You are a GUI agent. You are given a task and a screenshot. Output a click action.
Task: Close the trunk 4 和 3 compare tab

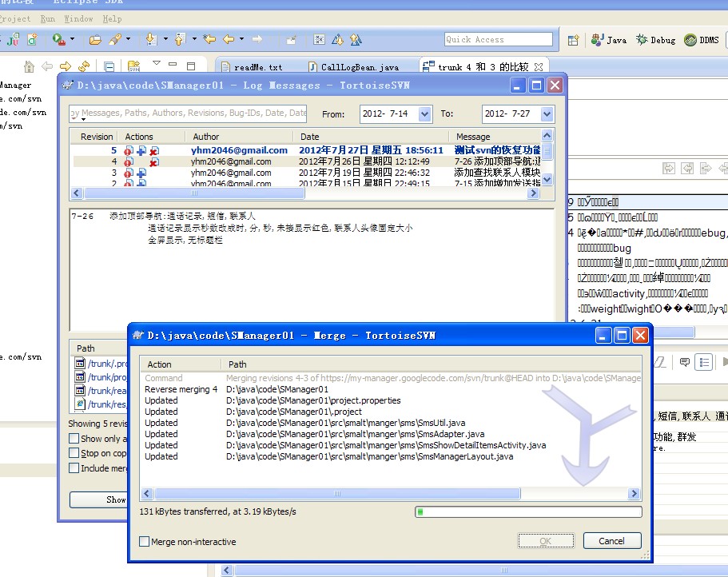(539, 67)
